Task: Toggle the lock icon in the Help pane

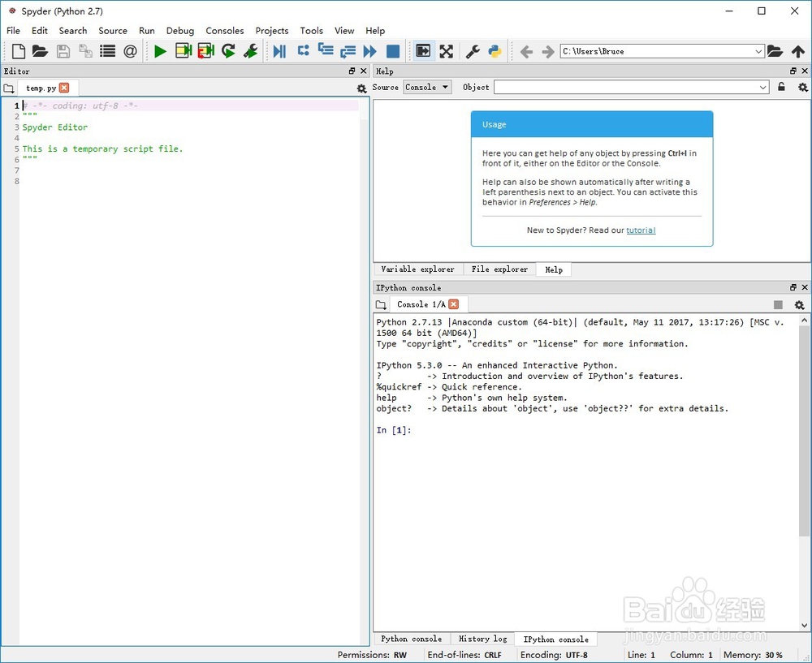Action: tap(781, 87)
